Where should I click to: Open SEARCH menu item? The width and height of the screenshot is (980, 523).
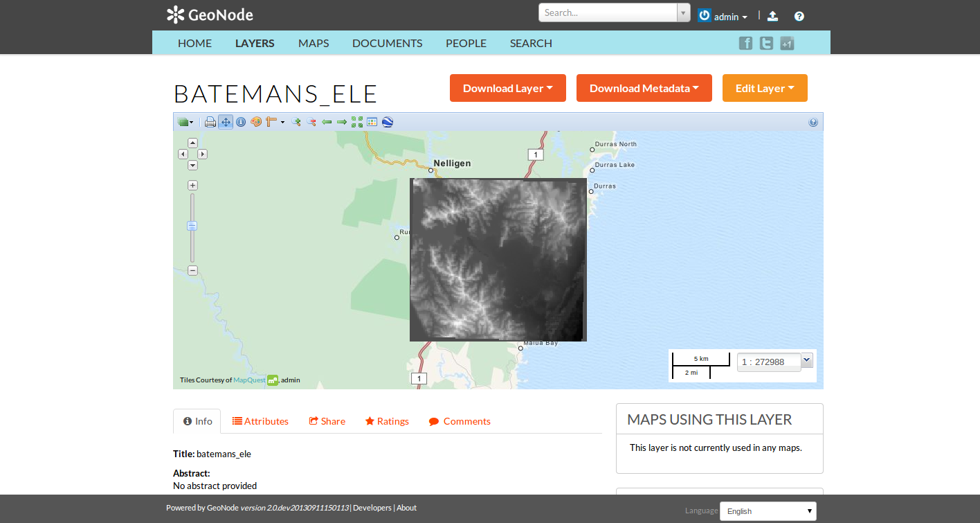(x=531, y=43)
